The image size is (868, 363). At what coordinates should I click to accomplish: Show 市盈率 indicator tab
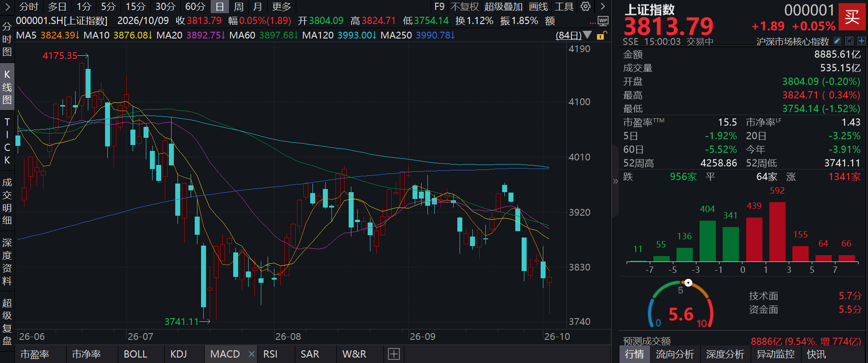click(x=35, y=354)
